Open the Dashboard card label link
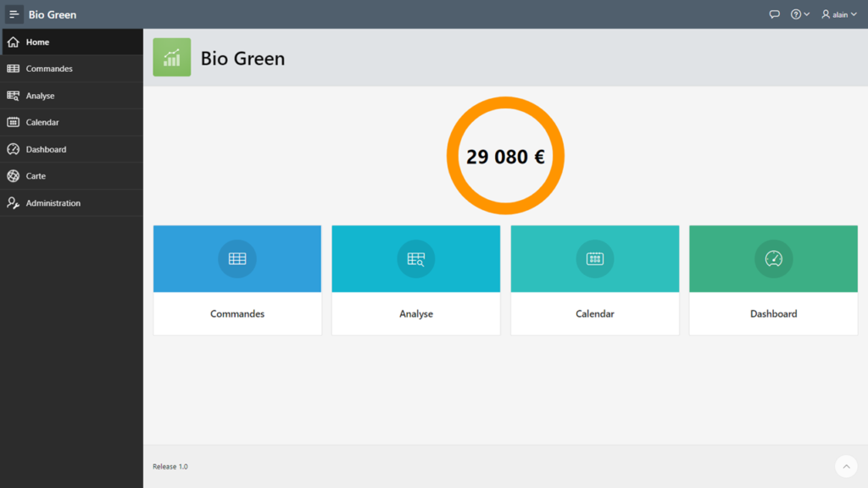Viewport: 868px width, 488px height. 774,313
